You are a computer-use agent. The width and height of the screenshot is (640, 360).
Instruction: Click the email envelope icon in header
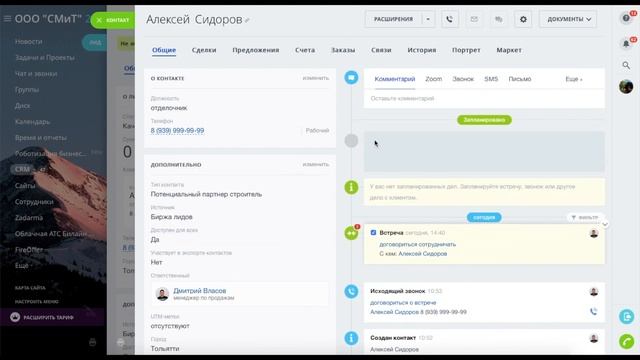(x=474, y=19)
